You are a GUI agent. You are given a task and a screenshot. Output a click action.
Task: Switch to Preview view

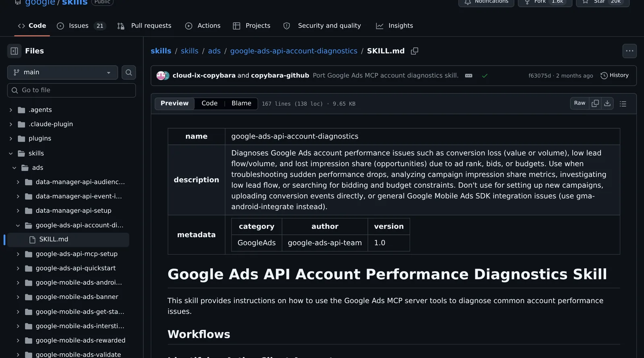click(x=174, y=103)
